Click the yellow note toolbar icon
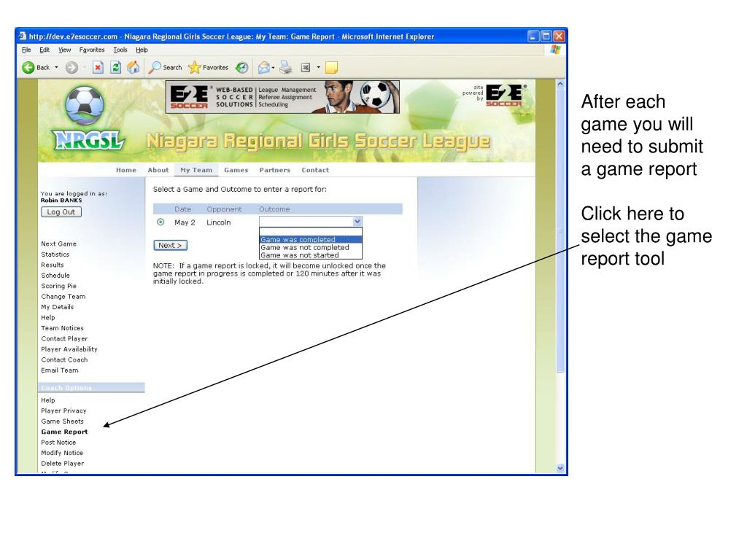This screenshot has width=747, height=560. 331,68
